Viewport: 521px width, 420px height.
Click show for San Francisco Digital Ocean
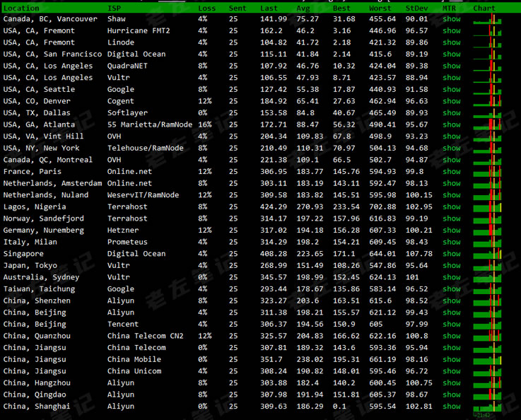[452, 54]
